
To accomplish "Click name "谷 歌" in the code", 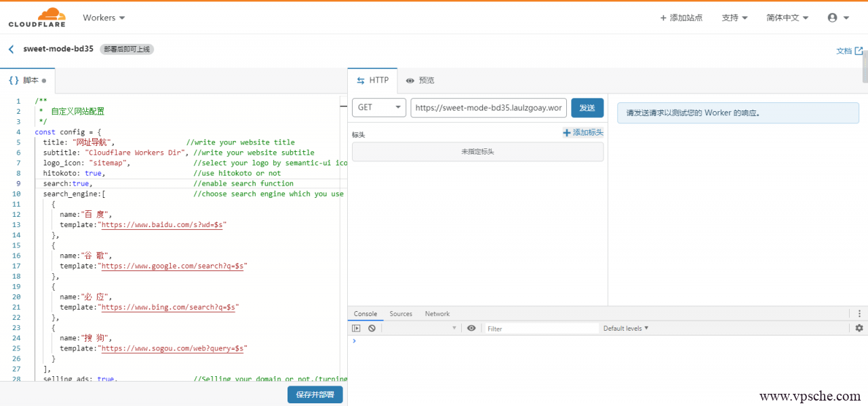I will point(85,256).
